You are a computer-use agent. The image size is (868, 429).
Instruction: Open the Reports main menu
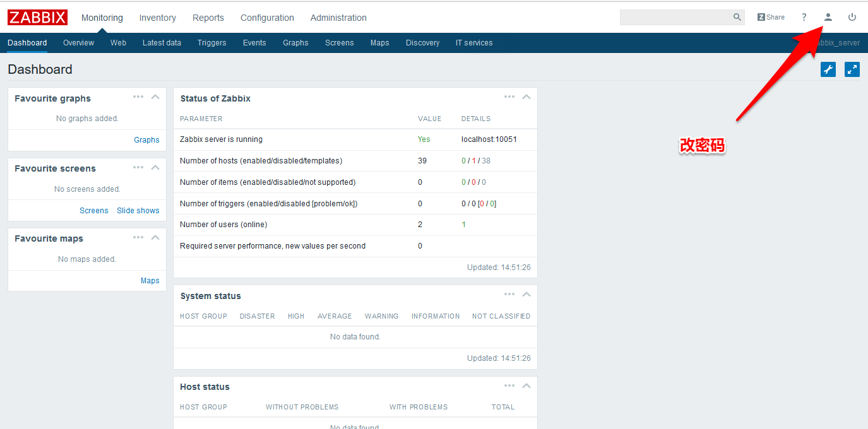[208, 18]
